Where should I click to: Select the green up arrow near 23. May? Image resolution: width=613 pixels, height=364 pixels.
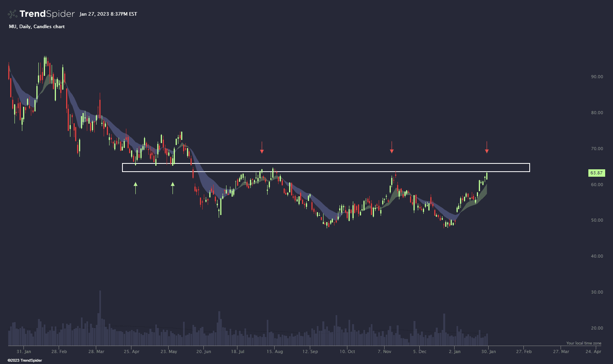173,186
